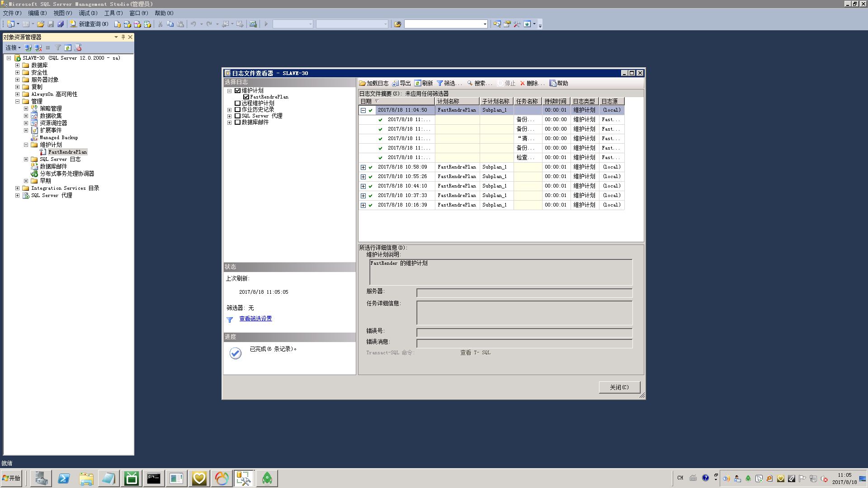Check the 作业历史记录 checkbox
Viewport: 868px width, 488px height.
pos(237,109)
